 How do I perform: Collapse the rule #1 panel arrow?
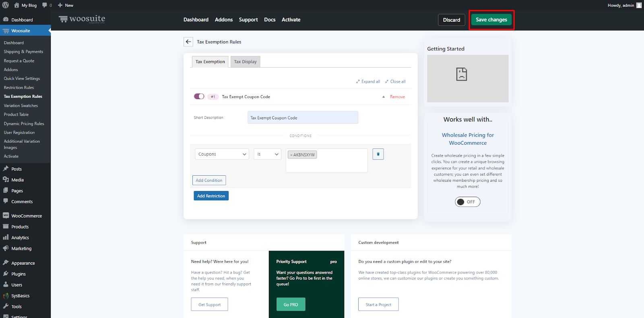click(x=383, y=97)
